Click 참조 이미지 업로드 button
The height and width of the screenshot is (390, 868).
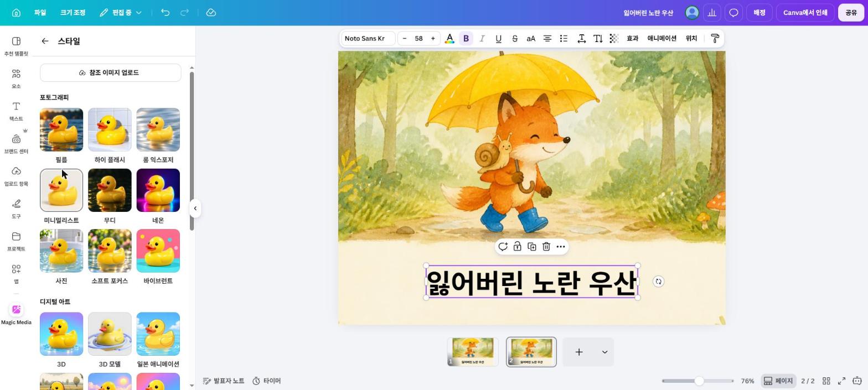110,72
